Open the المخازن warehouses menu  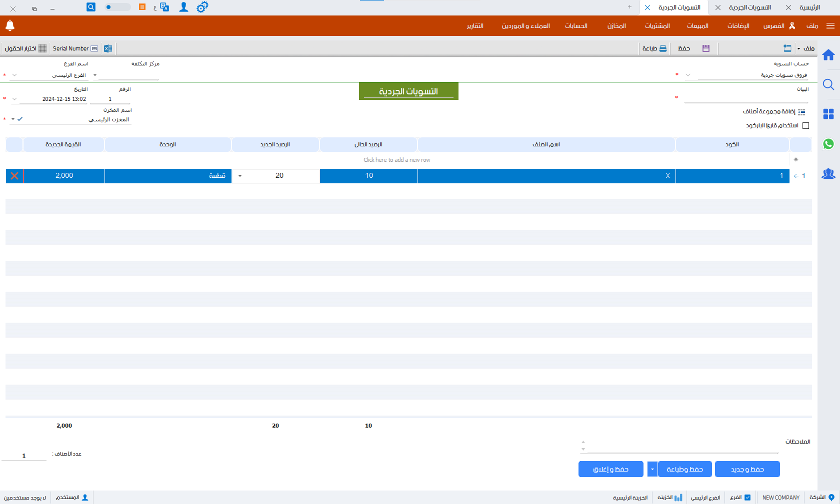pyautogui.click(x=616, y=26)
